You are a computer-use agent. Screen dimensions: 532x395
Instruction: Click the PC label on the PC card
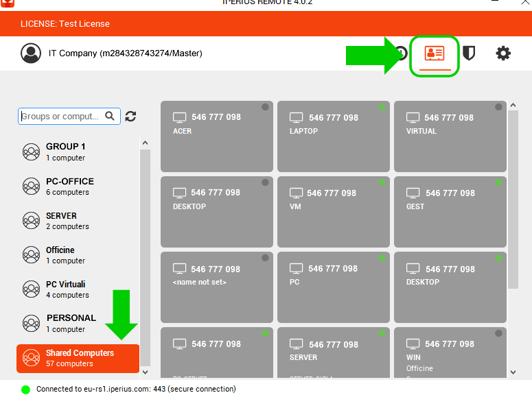pyautogui.click(x=294, y=282)
